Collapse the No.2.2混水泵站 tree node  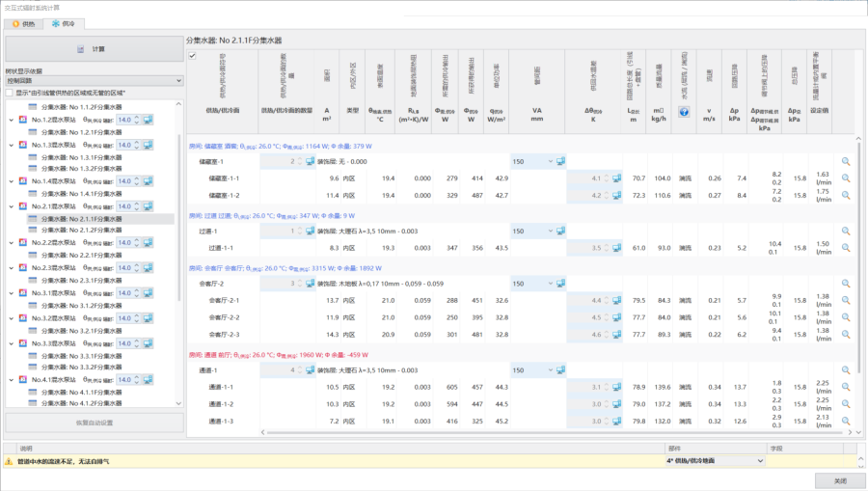coord(11,243)
